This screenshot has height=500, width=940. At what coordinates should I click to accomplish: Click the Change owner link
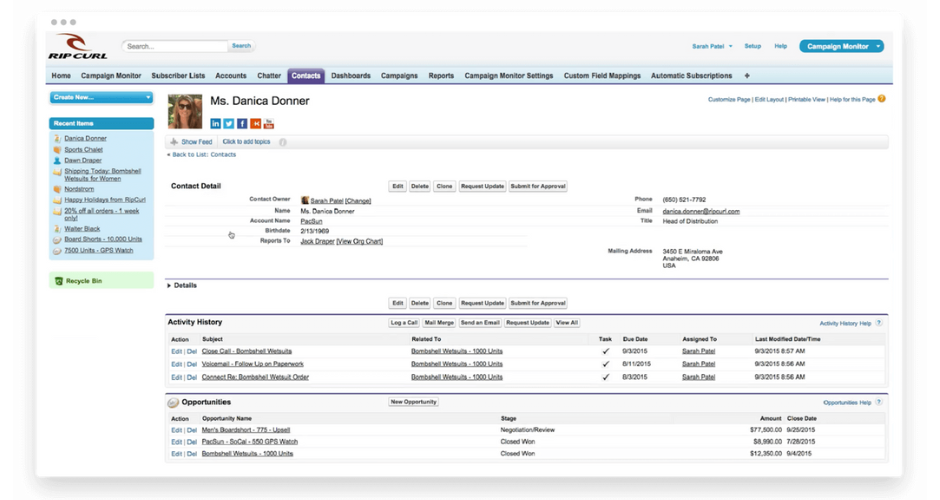point(358,201)
